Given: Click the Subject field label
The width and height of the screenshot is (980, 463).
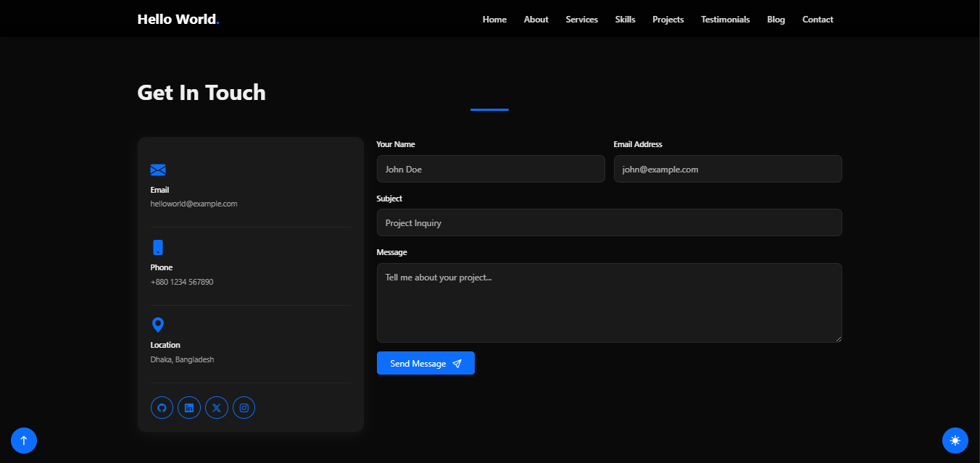Looking at the screenshot, I should point(389,199).
